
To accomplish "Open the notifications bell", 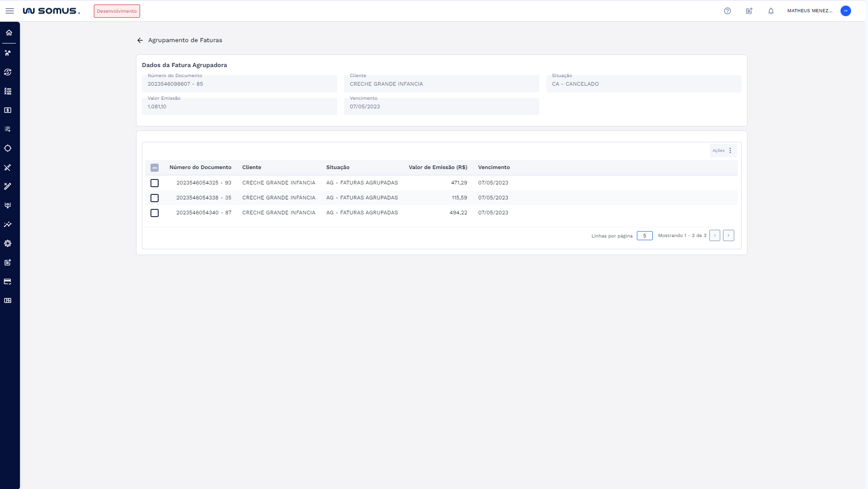I will coord(771,11).
